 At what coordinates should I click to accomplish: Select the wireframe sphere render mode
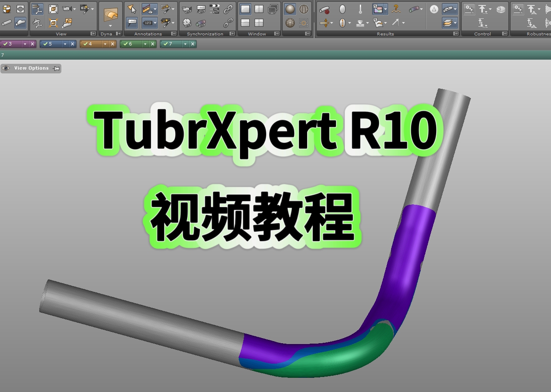click(x=304, y=9)
